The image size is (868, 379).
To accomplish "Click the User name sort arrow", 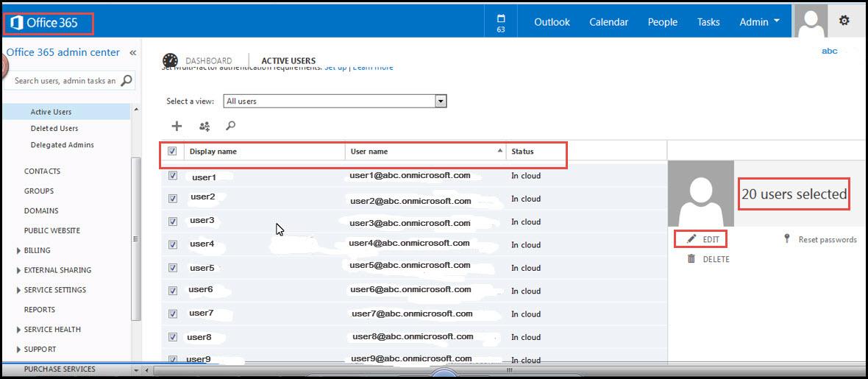I will [x=500, y=151].
